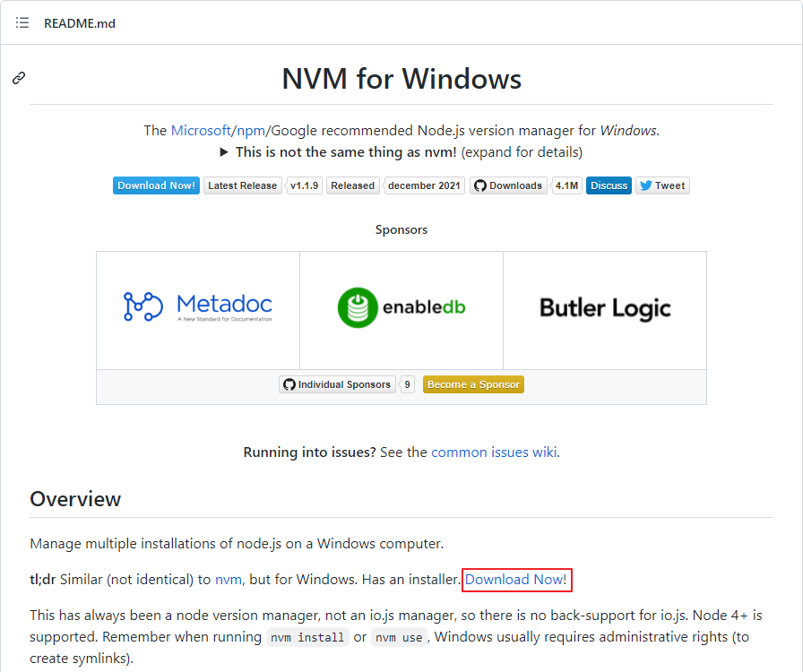The width and height of the screenshot is (803, 672).
Task: Click the v1.1.9 version badge
Action: click(x=304, y=185)
